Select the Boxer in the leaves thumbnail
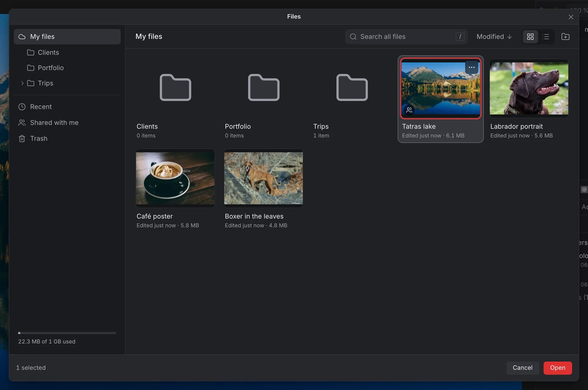This screenshot has width=588, height=390. (x=263, y=178)
